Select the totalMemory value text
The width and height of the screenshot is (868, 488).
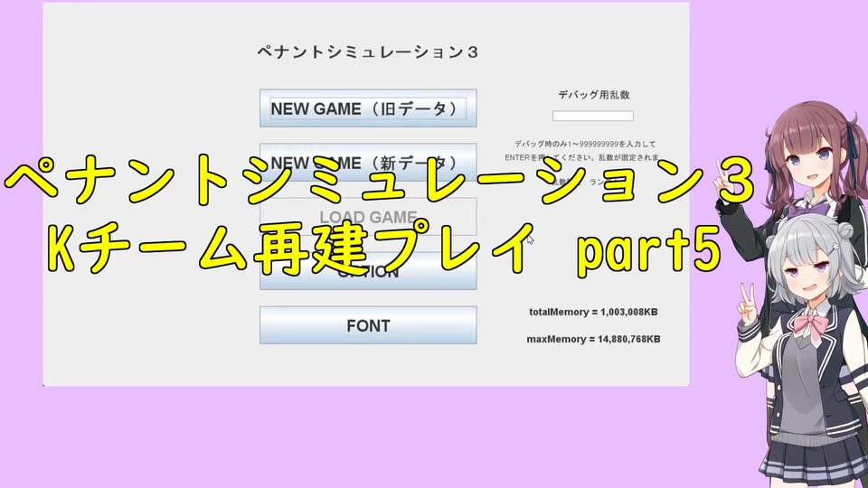pyautogui.click(x=593, y=312)
